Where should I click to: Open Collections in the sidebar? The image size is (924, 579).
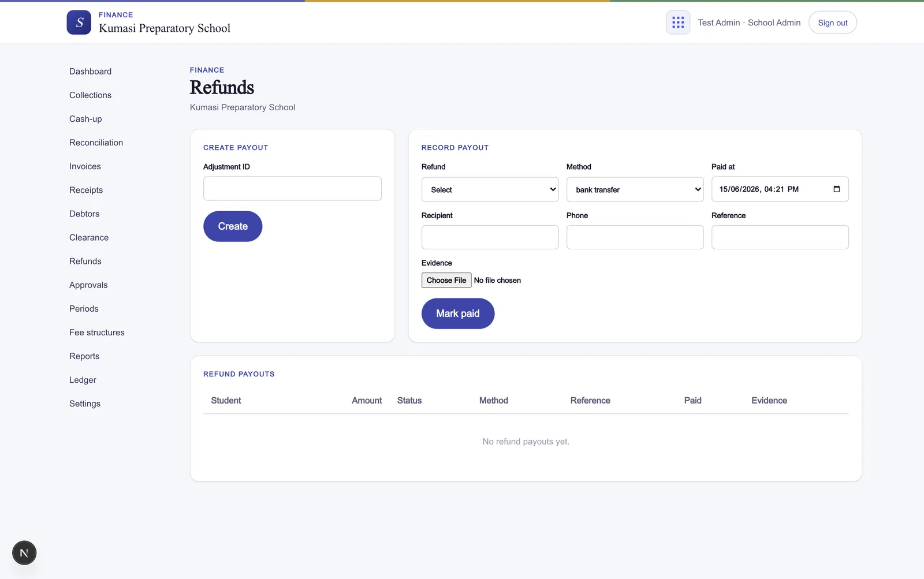tap(90, 95)
